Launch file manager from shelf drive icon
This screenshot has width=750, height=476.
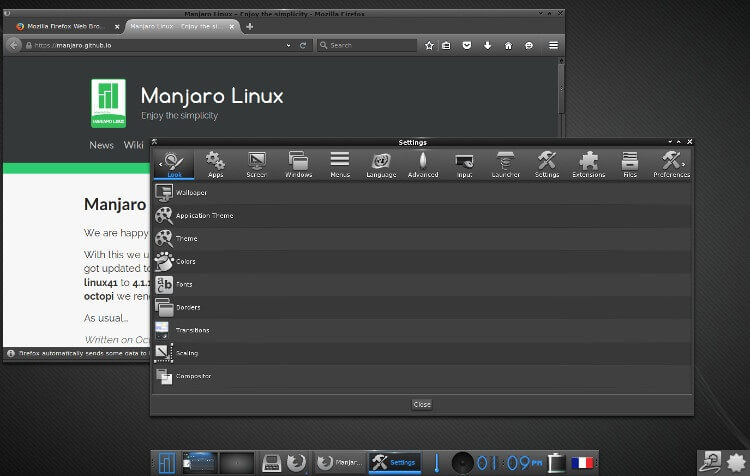[271, 463]
